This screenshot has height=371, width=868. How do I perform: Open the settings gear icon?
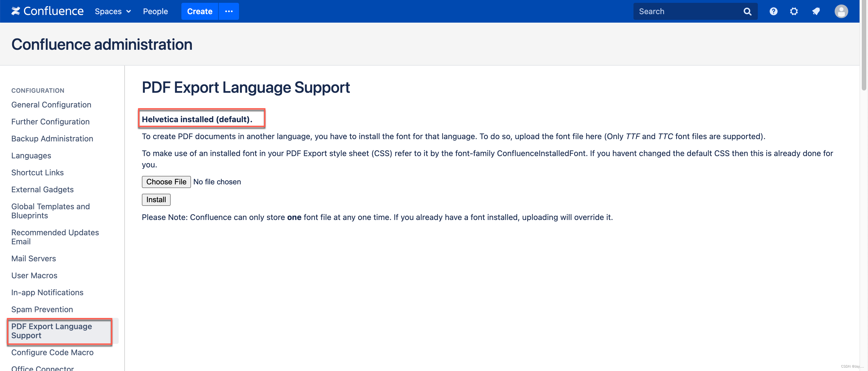coord(793,11)
